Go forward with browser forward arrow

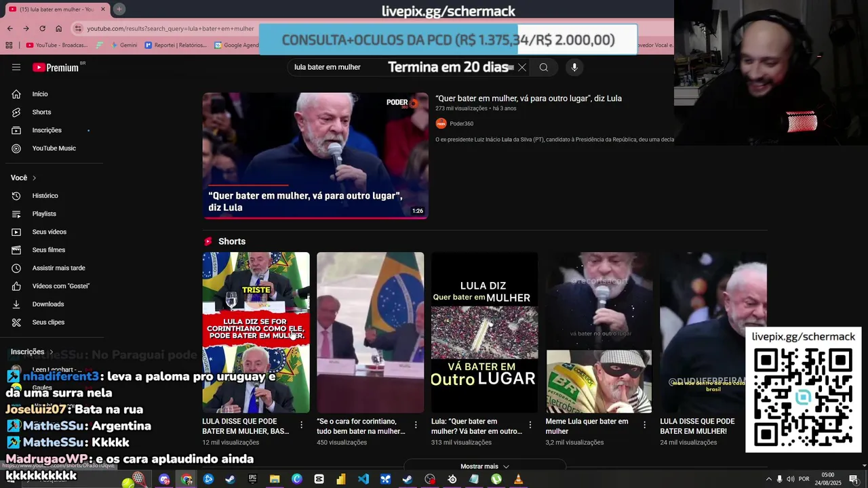pos(26,28)
